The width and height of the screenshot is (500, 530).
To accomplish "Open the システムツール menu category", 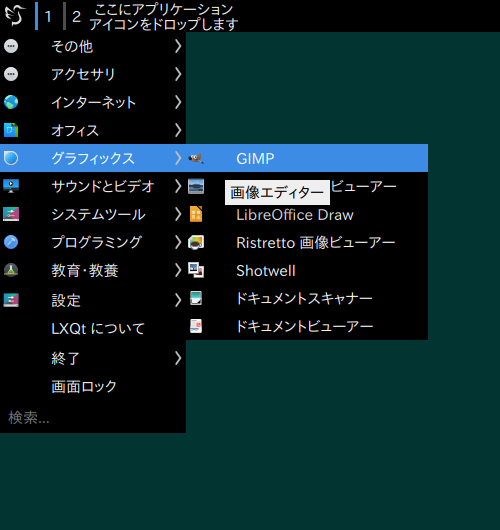I will (x=93, y=214).
